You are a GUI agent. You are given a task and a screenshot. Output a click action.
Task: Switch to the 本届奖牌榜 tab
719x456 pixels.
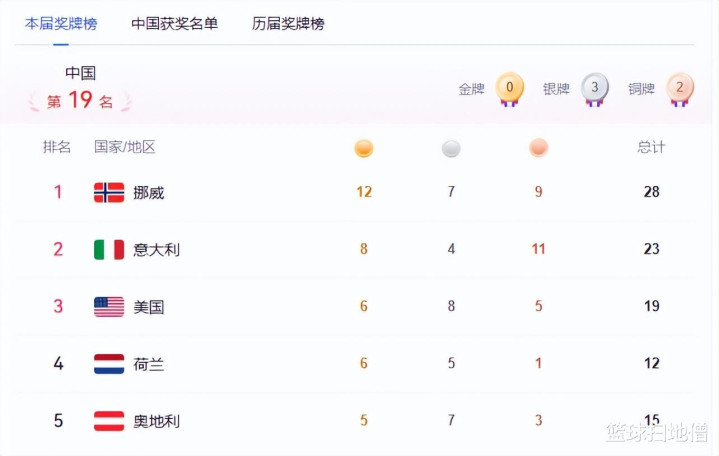pyautogui.click(x=61, y=23)
